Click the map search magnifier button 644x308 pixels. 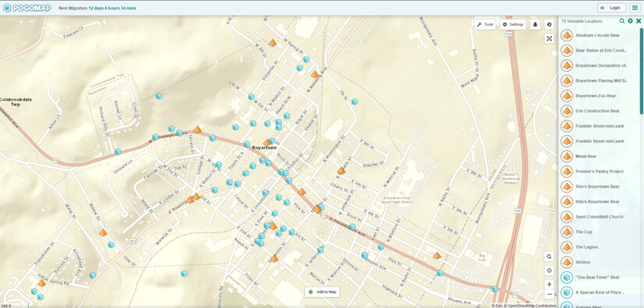coord(549,257)
